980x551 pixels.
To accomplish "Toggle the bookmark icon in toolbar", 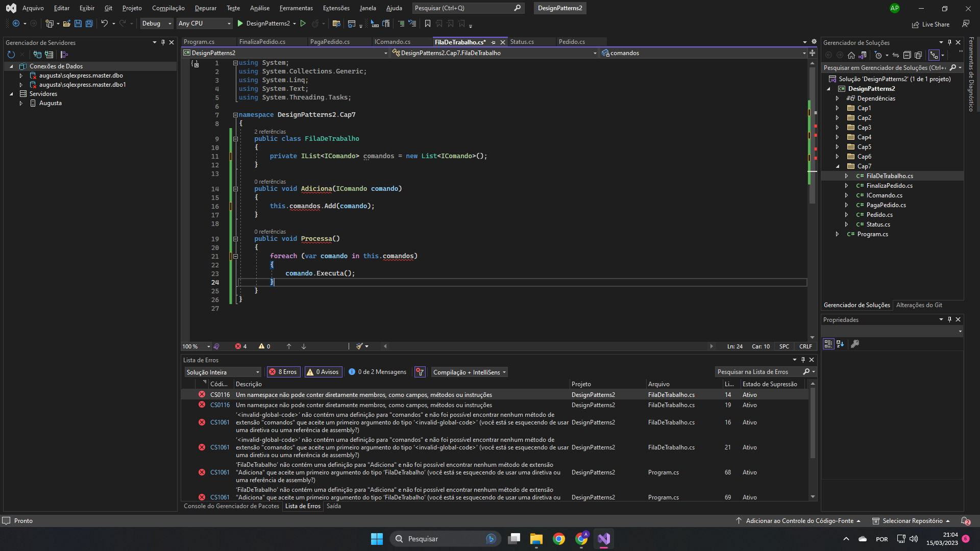I will tap(428, 23).
